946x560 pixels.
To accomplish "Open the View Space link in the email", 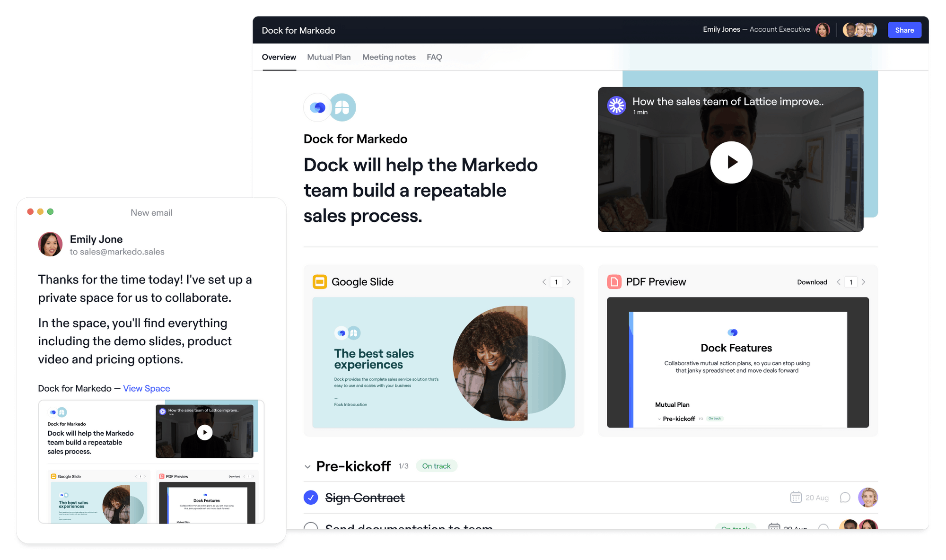I will click(x=146, y=388).
